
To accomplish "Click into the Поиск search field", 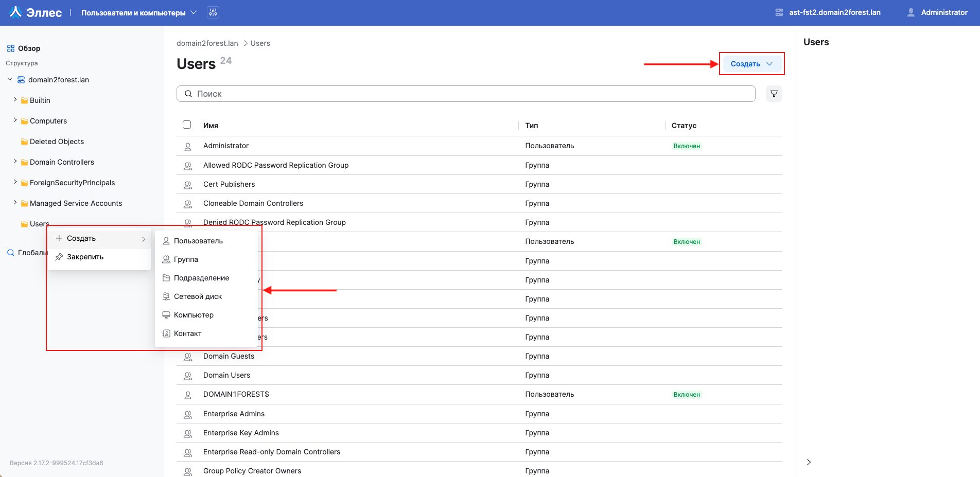I will click(x=466, y=94).
